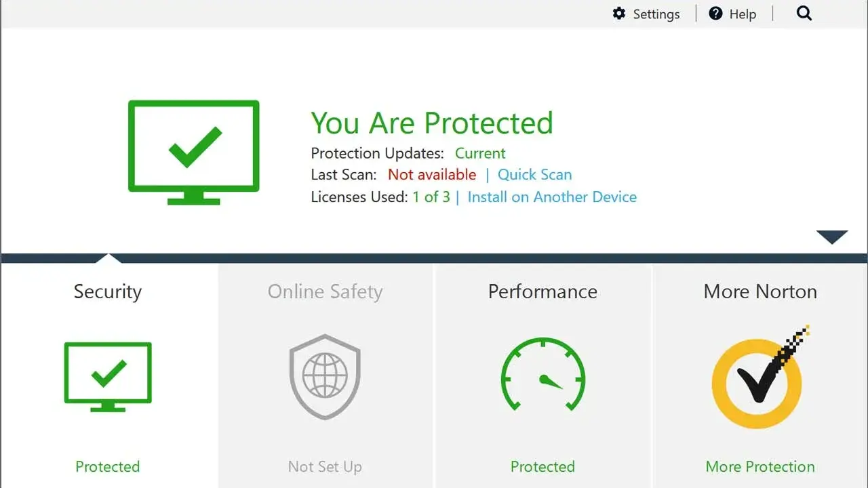Viewport: 868px width, 488px height.
Task: Click the Not Set Up status text
Action: pos(325,466)
